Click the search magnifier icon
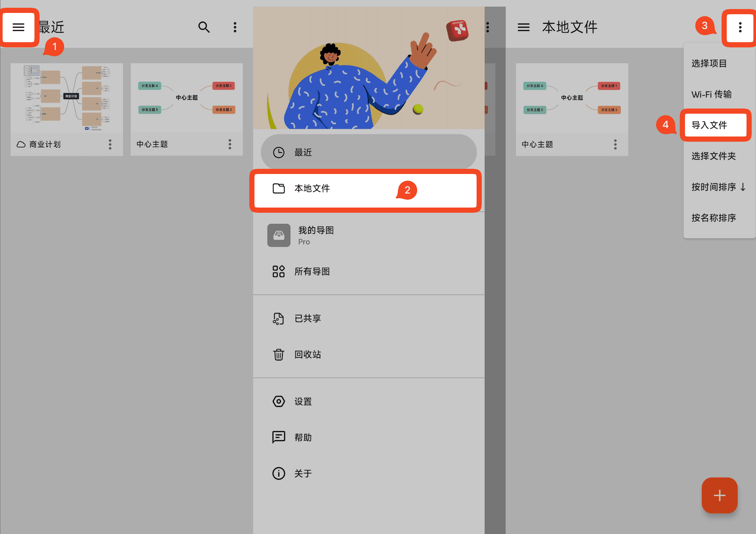 [204, 28]
